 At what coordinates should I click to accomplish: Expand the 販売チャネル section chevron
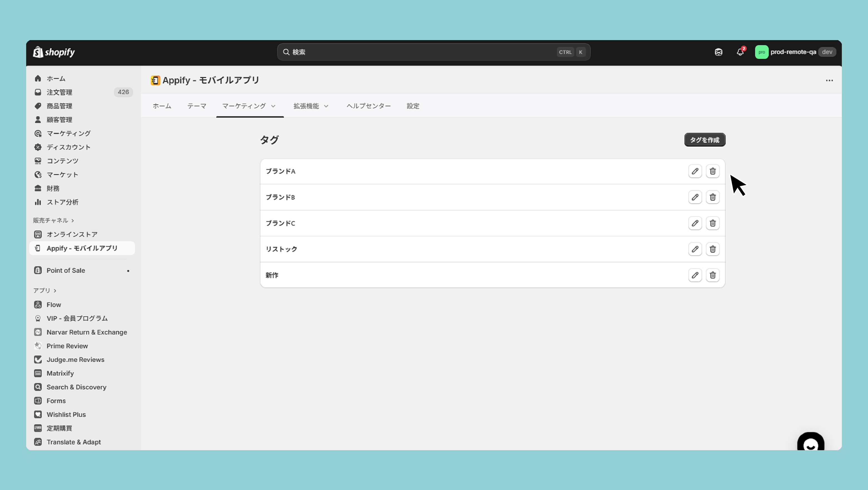(x=73, y=220)
